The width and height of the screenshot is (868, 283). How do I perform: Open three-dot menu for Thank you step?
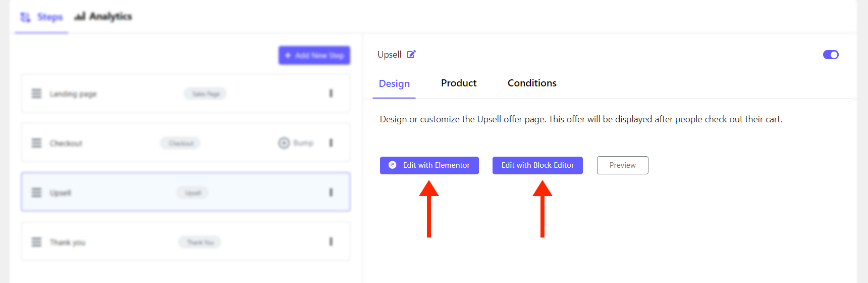[x=331, y=242]
